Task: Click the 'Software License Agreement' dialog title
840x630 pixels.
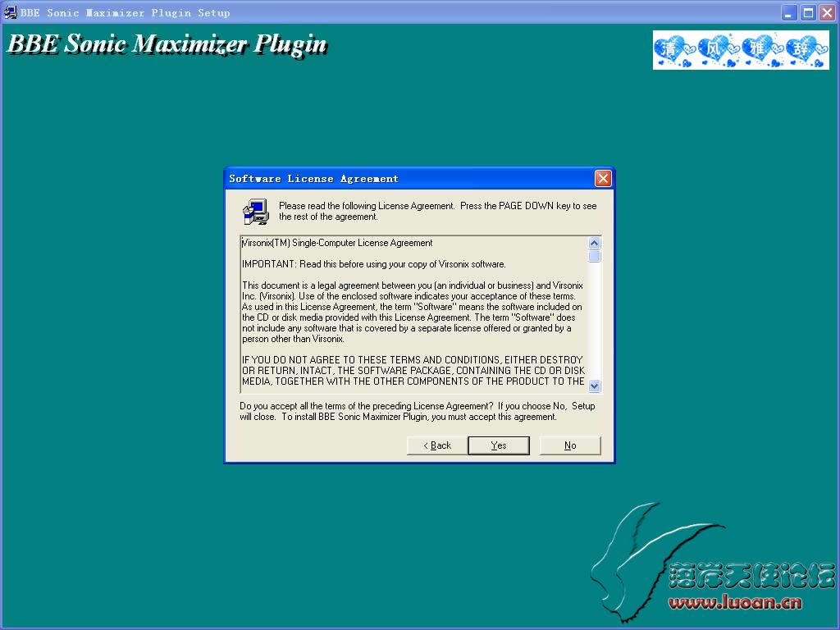Action: pyautogui.click(x=313, y=178)
